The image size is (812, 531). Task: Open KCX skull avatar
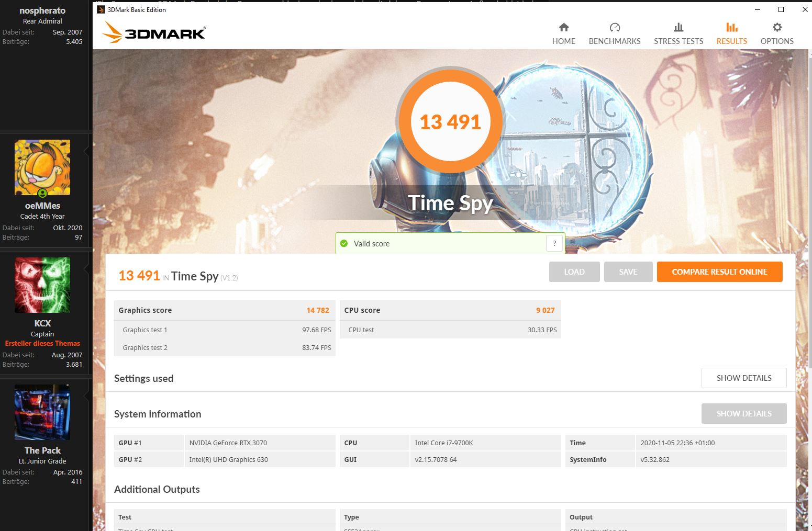pos(42,285)
